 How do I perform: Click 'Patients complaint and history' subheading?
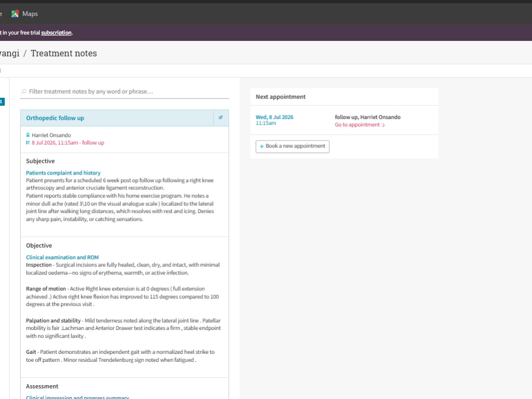[x=63, y=173]
